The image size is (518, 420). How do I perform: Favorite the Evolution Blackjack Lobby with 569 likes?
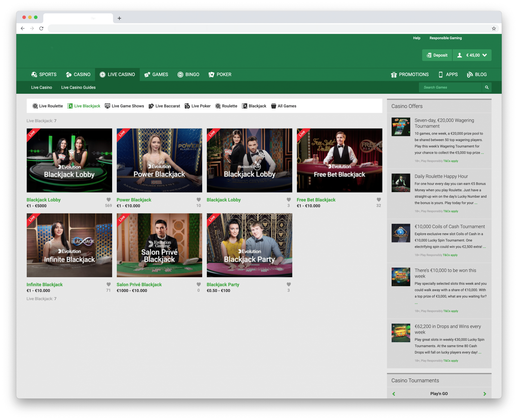tap(108, 200)
